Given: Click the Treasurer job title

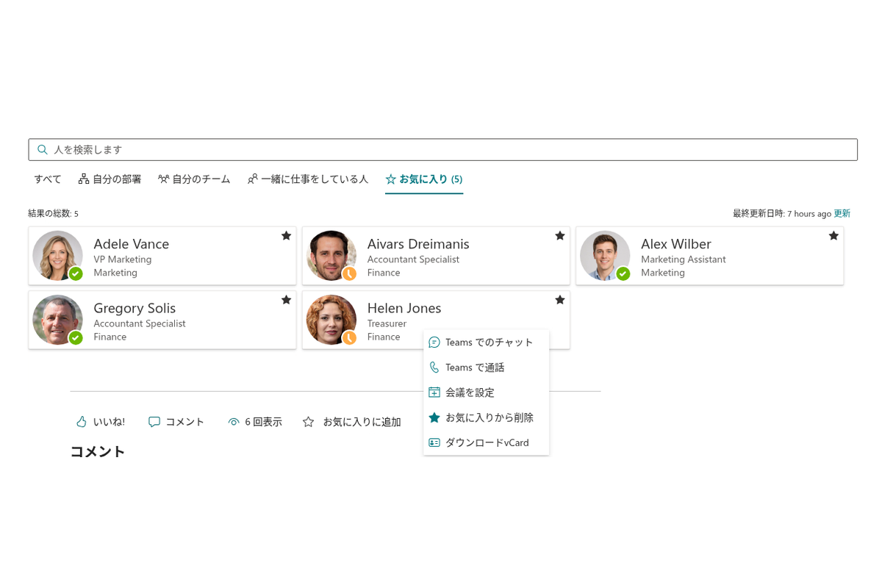Looking at the screenshot, I should 387,323.
